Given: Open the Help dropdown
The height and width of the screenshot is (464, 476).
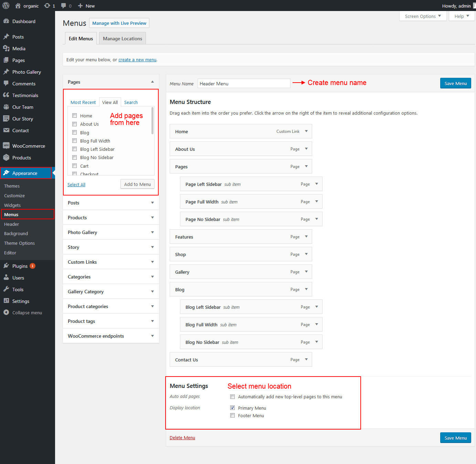Looking at the screenshot, I should (x=462, y=16).
